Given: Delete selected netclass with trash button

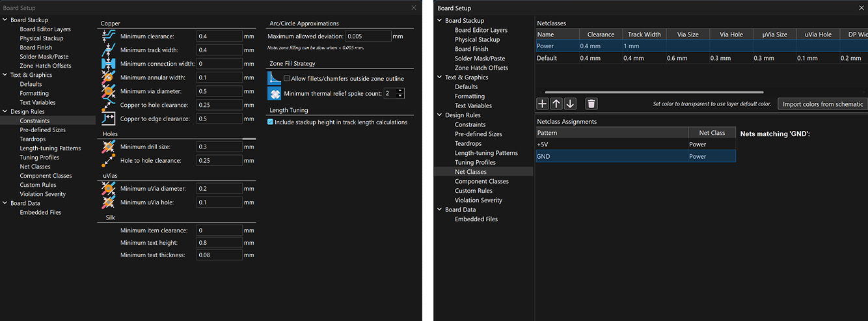Looking at the screenshot, I should 591,104.
